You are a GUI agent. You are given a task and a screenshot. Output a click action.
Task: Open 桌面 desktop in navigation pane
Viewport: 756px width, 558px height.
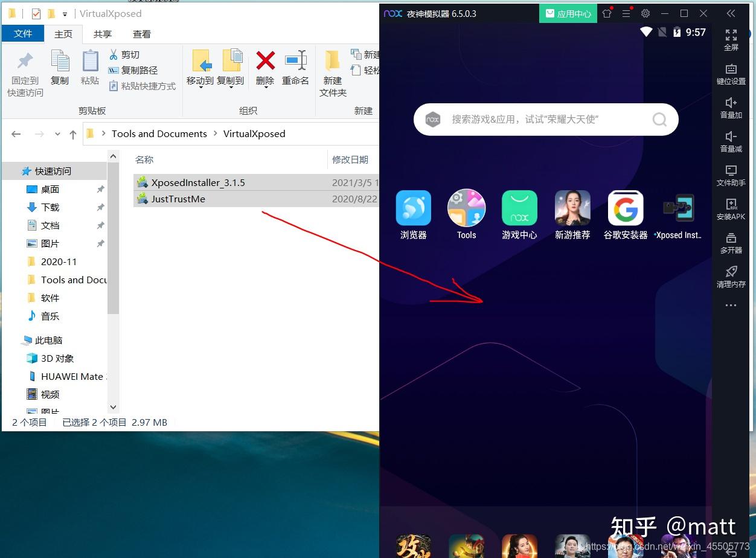(x=50, y=189)
